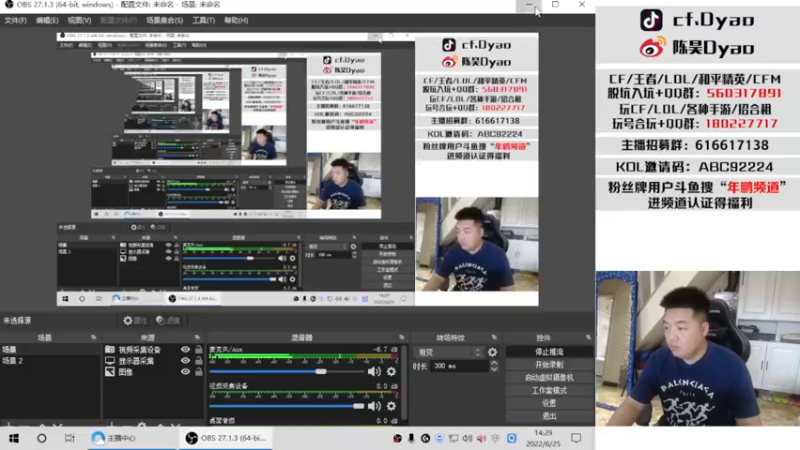Screen dimensions: 800x450
Task: Float the 控件 panel using its dock icon
Action: [x=588, y=338]
